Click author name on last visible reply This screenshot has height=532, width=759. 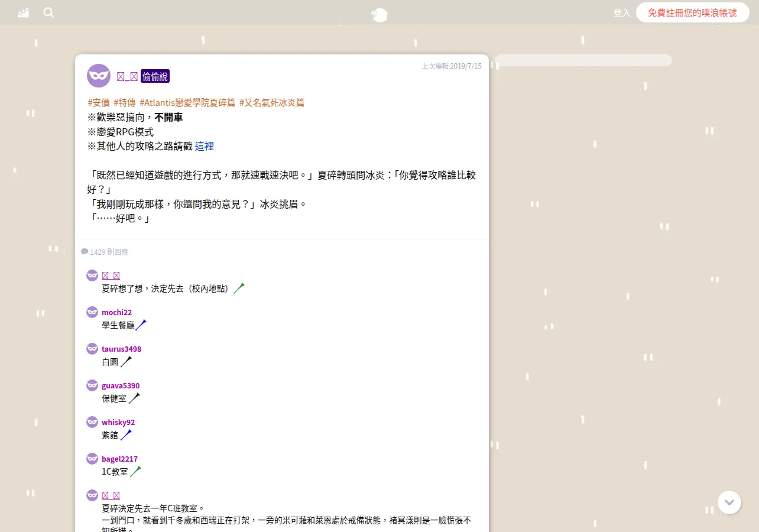[x=111, y=495]
